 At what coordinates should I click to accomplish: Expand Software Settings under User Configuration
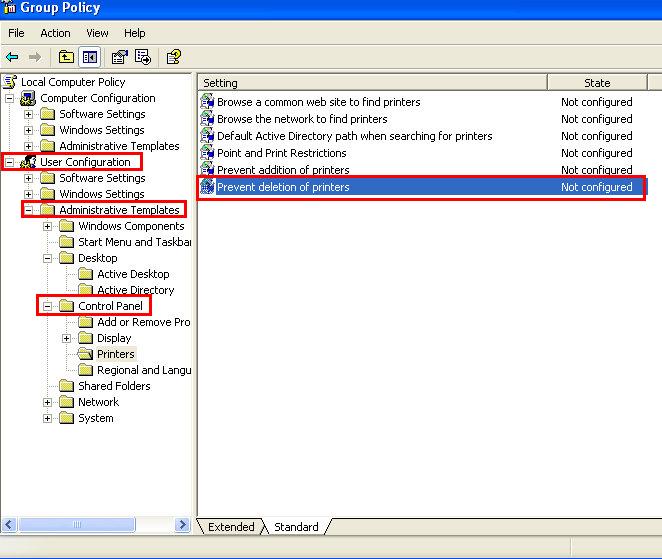coord(28,178)
